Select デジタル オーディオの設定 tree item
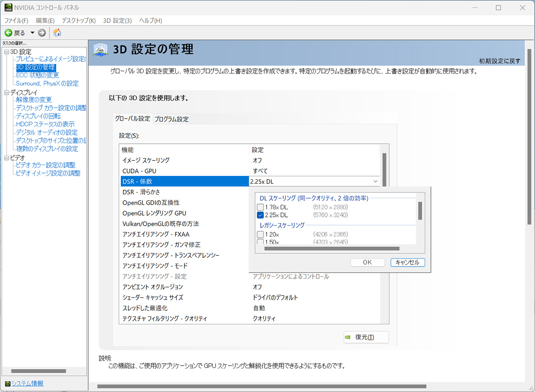The height and width of the screenshot is (392, 535). [46, 132]
